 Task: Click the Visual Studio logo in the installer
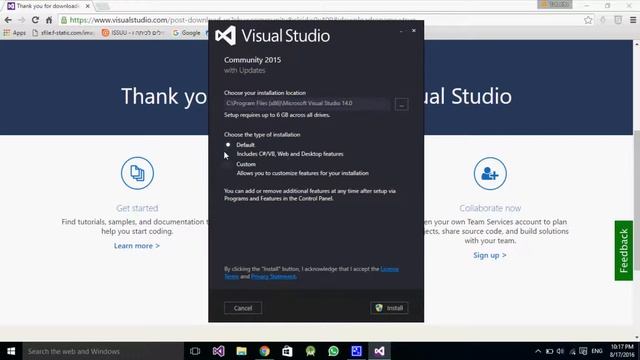click(x=226, y=36)
